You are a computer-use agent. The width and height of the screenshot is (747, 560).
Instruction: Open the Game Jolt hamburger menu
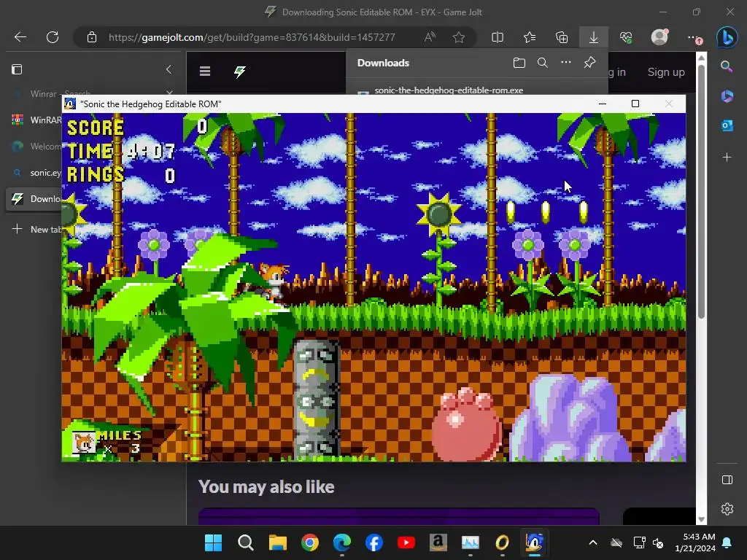point(205,71)
